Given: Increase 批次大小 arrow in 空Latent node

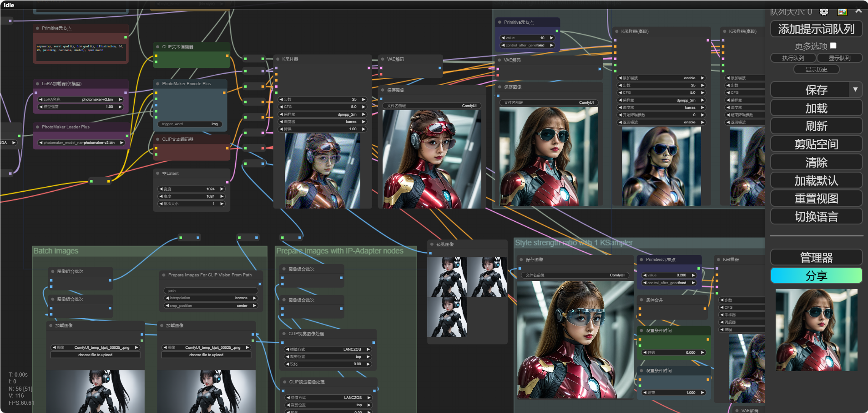Looking at the screenshot, I should point(222,204).
